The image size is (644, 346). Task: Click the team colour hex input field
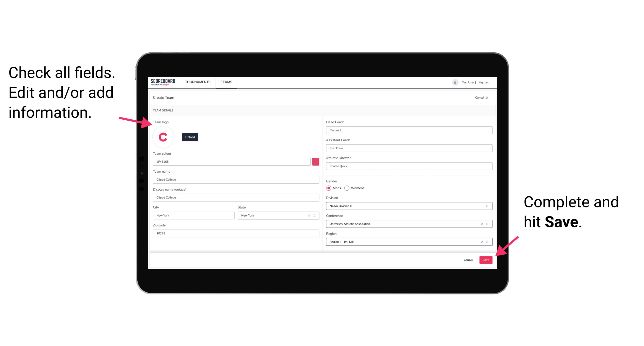coord(232,161)
